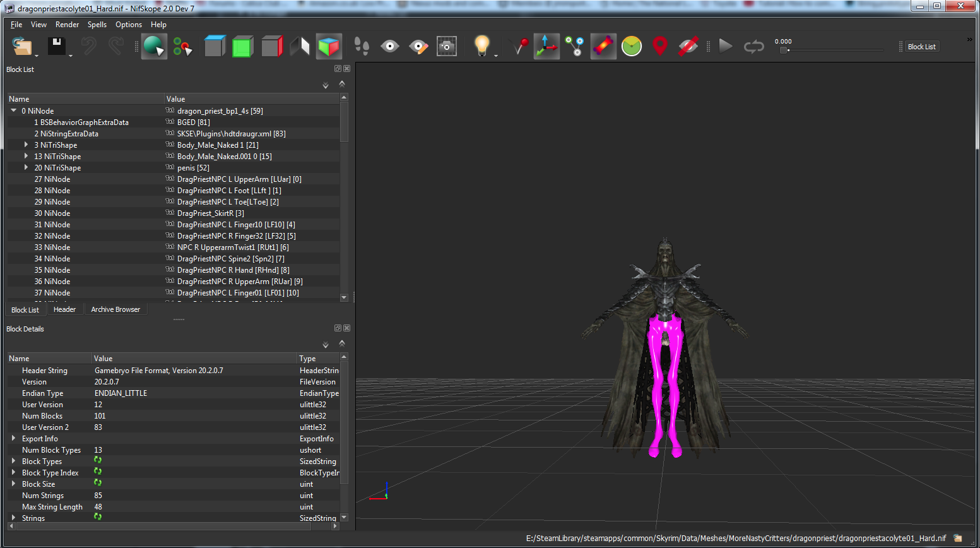Click the refresh icon in Strings row
This screenshot has width=980, height=548.
[98, 517]
